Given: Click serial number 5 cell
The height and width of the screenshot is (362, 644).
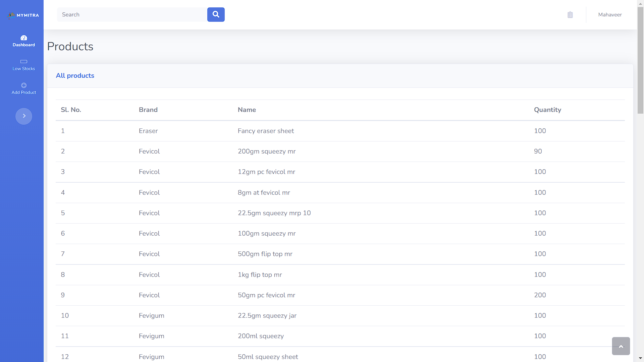Looking at the screenshot, I should (x=63, y=213).
